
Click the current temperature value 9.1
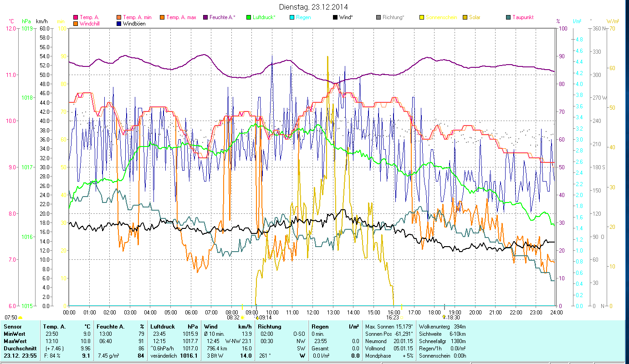[86, 356]
